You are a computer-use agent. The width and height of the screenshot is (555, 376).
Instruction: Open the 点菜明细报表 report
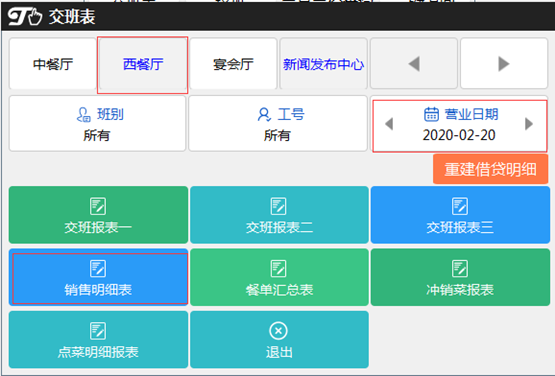point(98,340)
